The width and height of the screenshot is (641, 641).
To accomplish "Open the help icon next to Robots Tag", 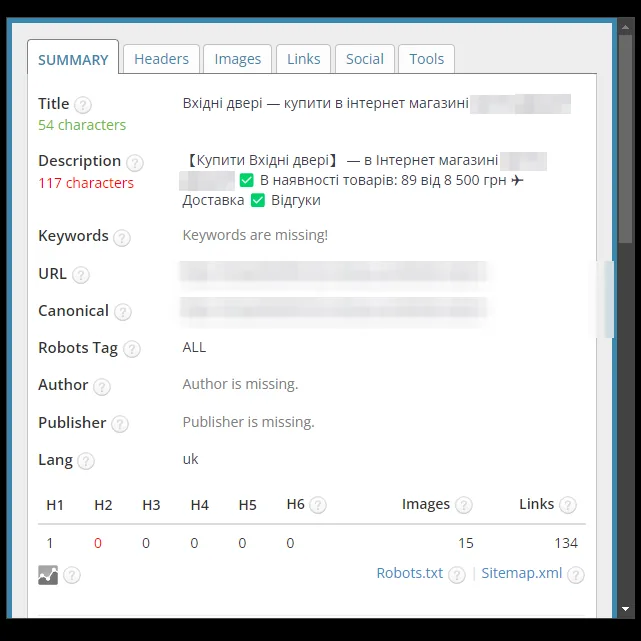I will tap(132, 349).
